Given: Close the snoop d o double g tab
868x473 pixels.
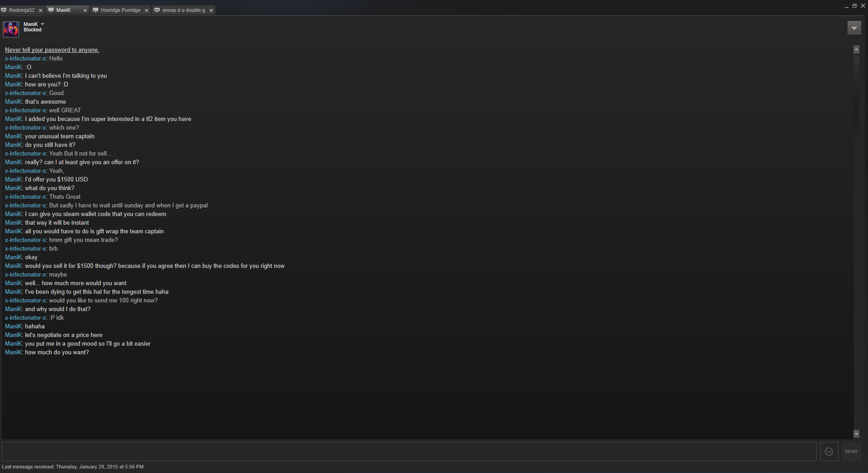Looking at the screenshot, I should pyautogui.click(x=211, y=10).
